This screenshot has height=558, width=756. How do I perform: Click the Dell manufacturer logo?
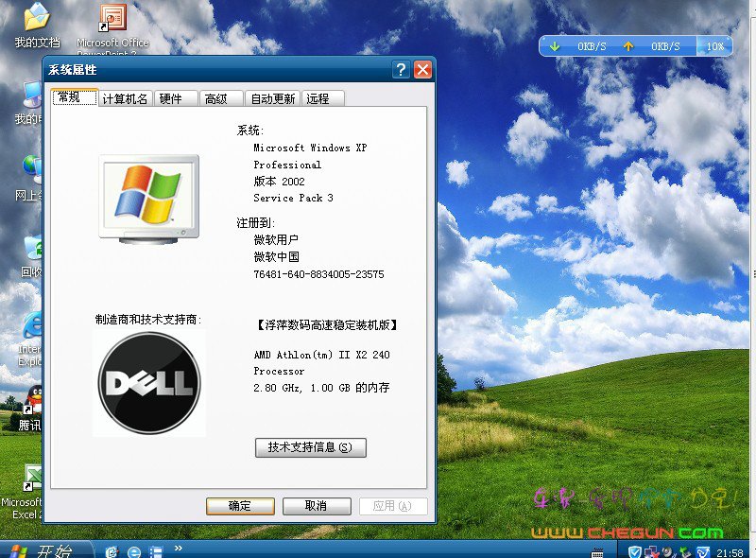click(149, 383)
